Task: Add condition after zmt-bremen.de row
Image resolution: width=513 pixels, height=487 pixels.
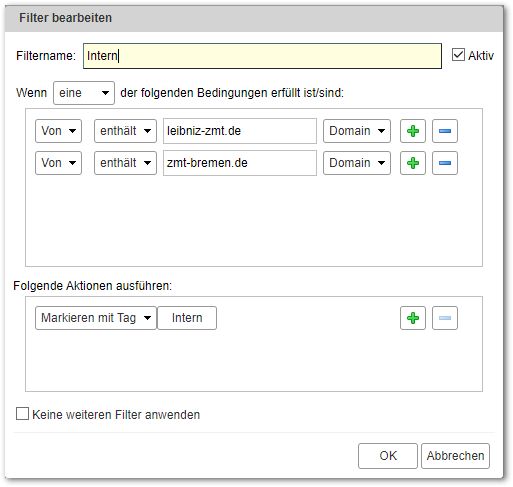Action: click(413, 163)
